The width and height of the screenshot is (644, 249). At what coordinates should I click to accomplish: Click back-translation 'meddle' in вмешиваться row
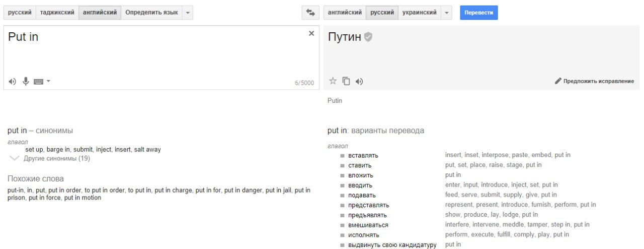514,224
